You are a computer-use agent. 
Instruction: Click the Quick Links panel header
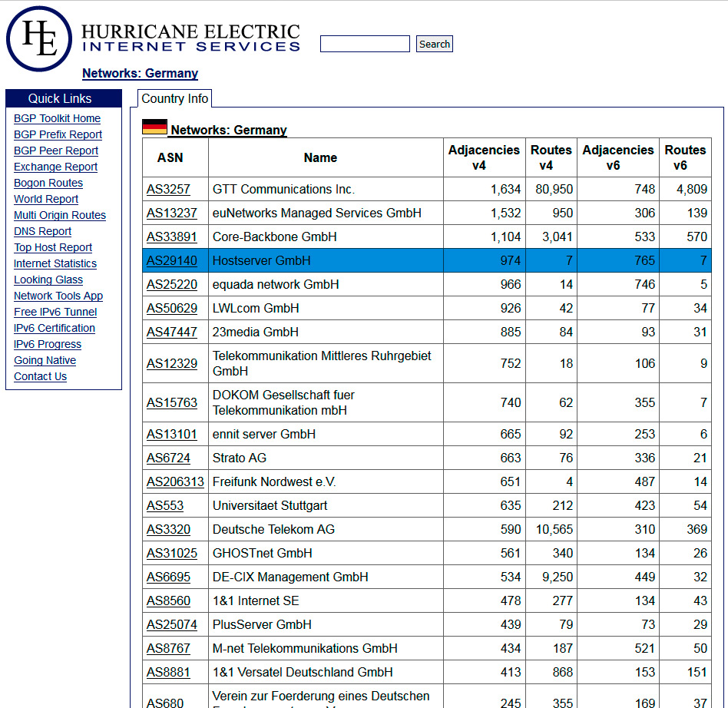[x=64, y=98]
